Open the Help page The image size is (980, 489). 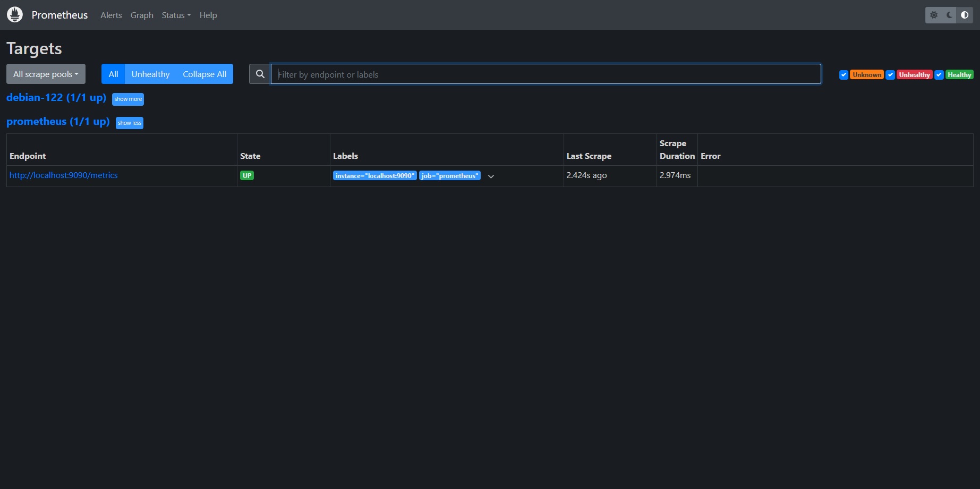coord(208,15)
